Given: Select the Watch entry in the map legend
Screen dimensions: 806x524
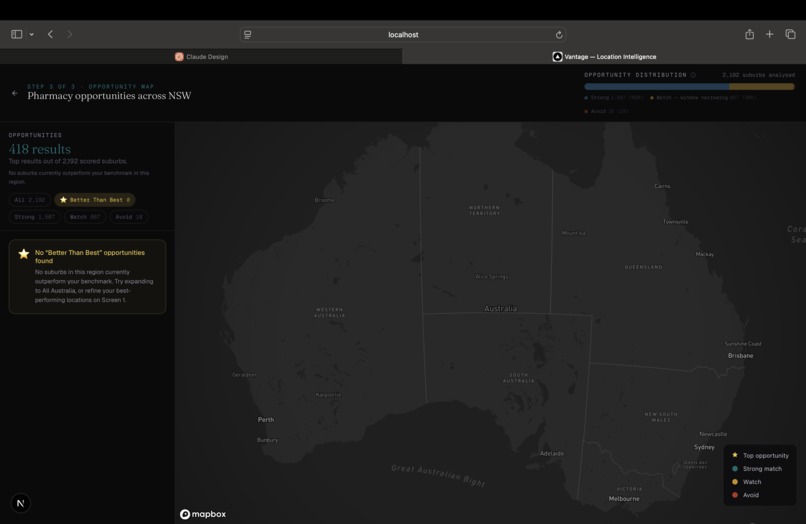Looking at the screenshot, I should click(x=746, y=482).
